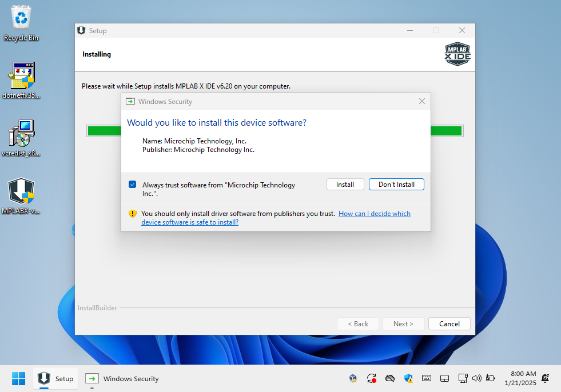561x392 pixels.
Task: Click the disabled < Back button
Action: coord(358,323)
